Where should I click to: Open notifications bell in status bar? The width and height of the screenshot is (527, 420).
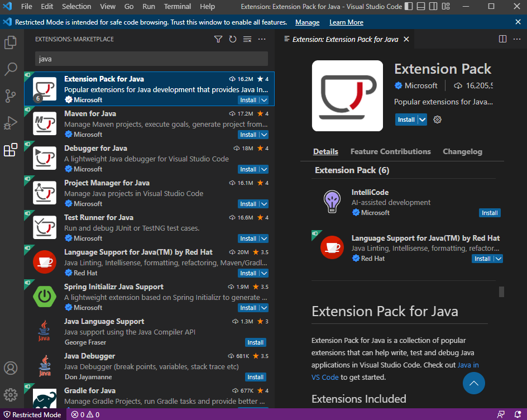(x=518, y=414)
